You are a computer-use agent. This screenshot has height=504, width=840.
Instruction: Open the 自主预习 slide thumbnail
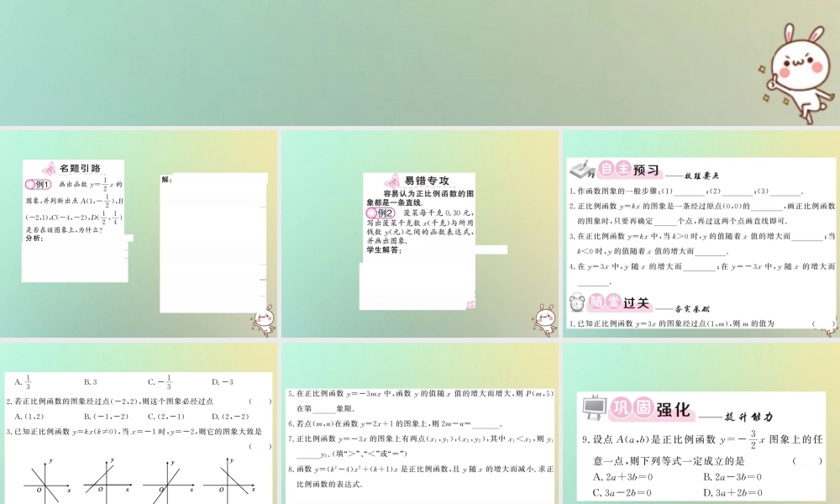click(x=701, y=234)
